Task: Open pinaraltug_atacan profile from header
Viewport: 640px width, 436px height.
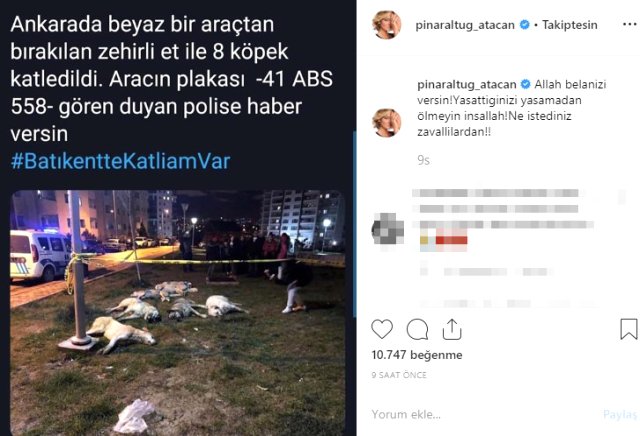Action: pos(465,25)
